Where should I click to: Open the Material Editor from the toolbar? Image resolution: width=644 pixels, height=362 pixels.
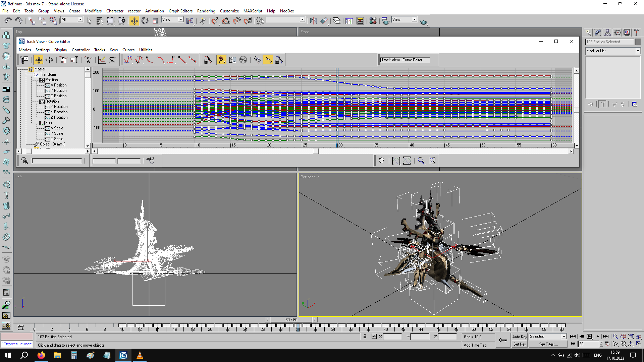pos(373,21)
